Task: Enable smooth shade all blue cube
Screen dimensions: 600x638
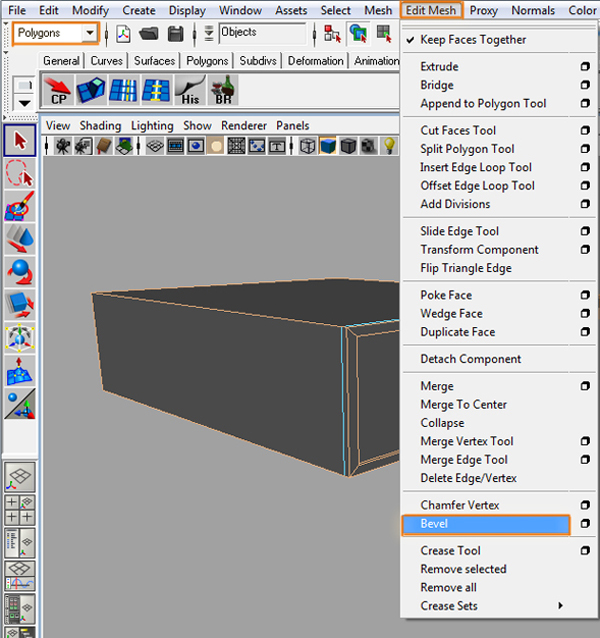Action: 328,146
